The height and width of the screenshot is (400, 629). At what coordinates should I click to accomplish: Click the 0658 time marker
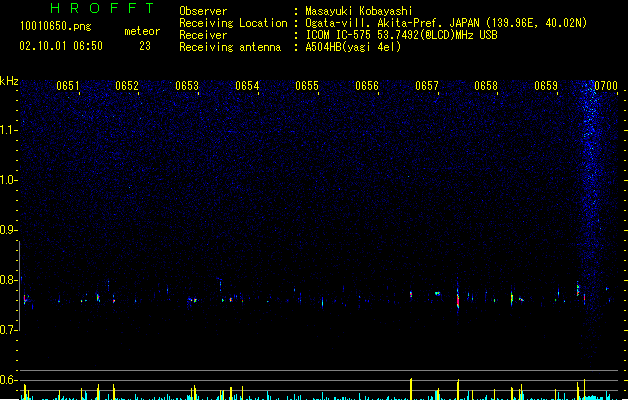tap(486, 86)
